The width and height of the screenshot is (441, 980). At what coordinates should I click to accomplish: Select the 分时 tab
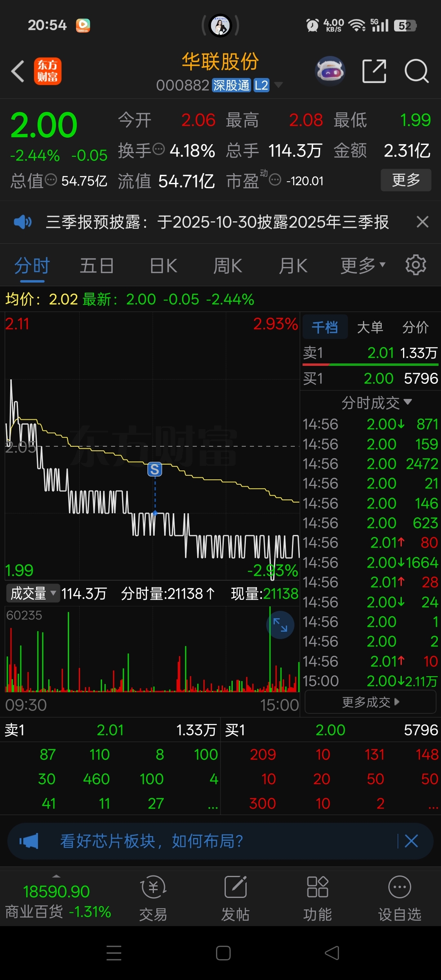pyautogui.click(x=32, y=266)
